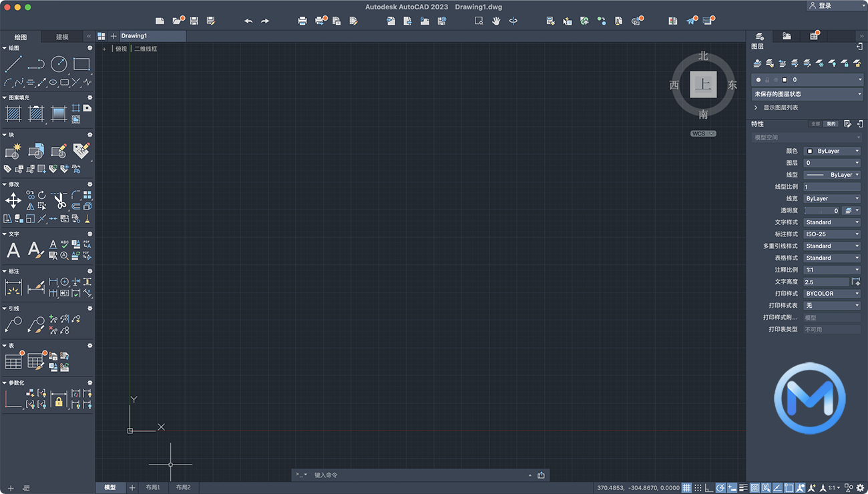868x494 pixels.
Task: Open the 未保存的图层状态 dropdown
Action: tap(807, 94)
